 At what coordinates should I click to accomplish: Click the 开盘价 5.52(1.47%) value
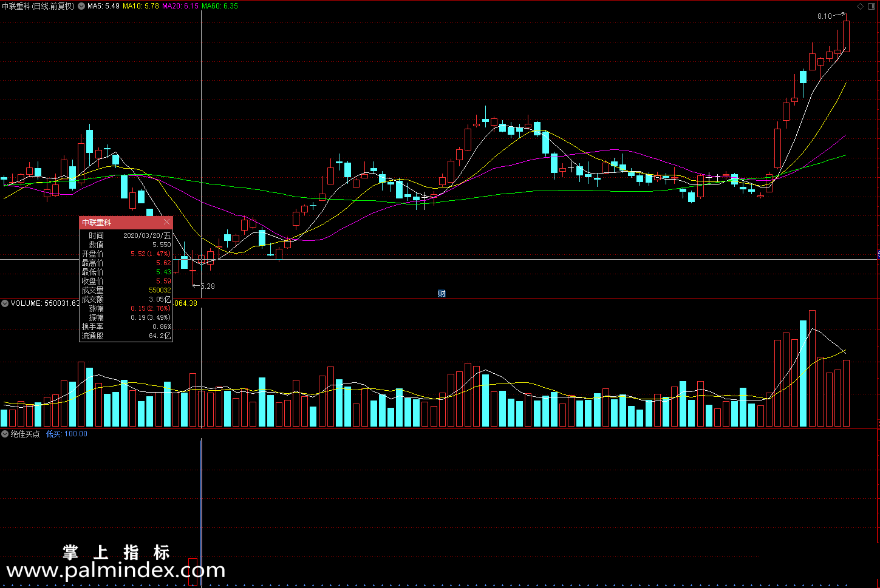point(151,254)
